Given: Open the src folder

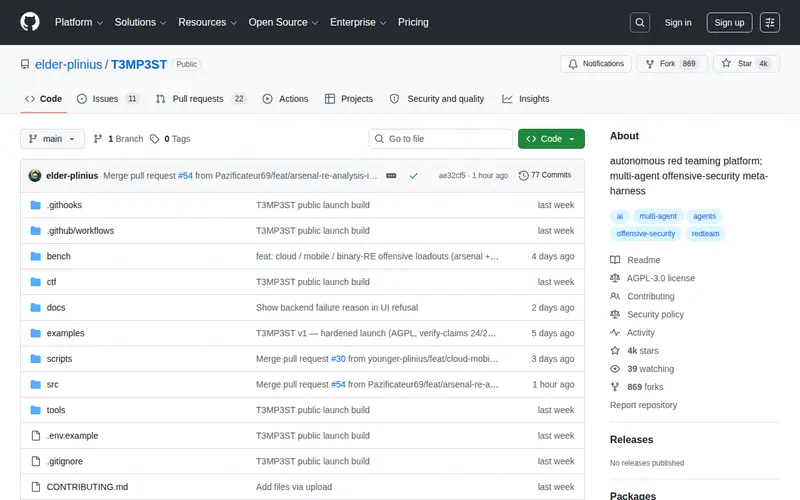Looking at the screenshot, I should (x=53, y=385).
